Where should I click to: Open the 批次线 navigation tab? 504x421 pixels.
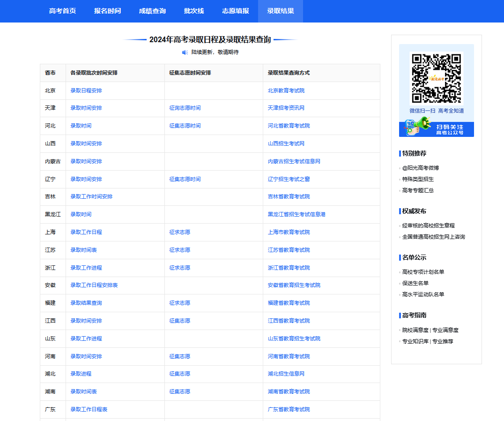coord(194,11)
